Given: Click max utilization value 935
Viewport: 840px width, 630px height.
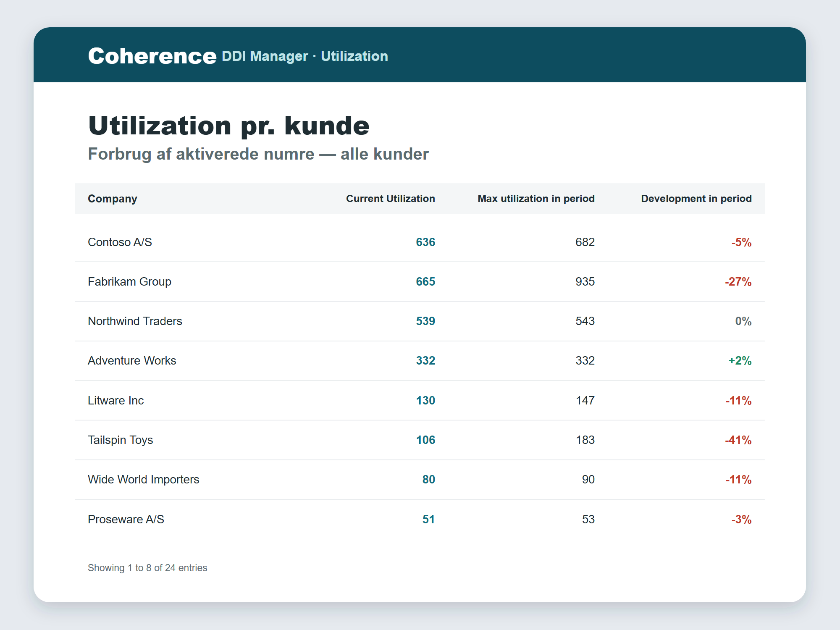Looking at the screenshot, I should 585,282.
